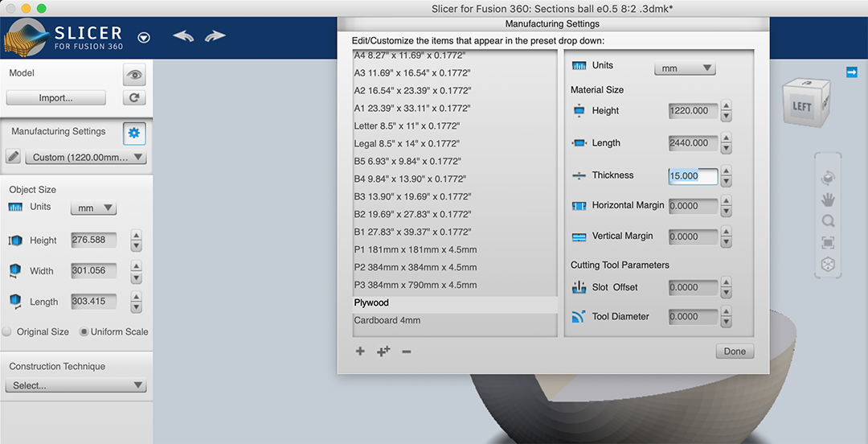Click Object Size Height field 276.588

tap(93, 240)
